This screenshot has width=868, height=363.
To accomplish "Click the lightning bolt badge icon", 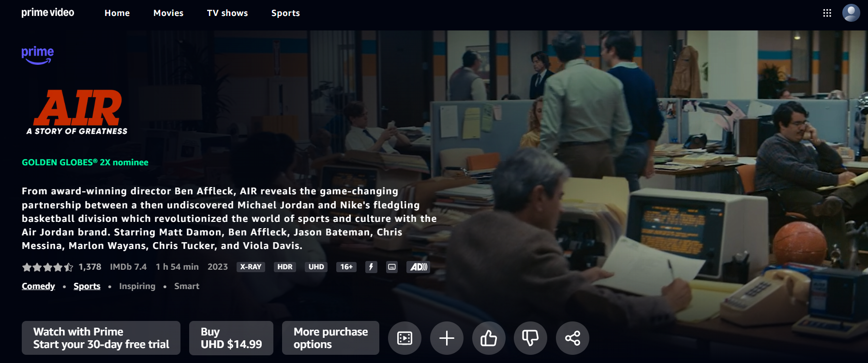I will pyautogui.click(x=371, y=267).
